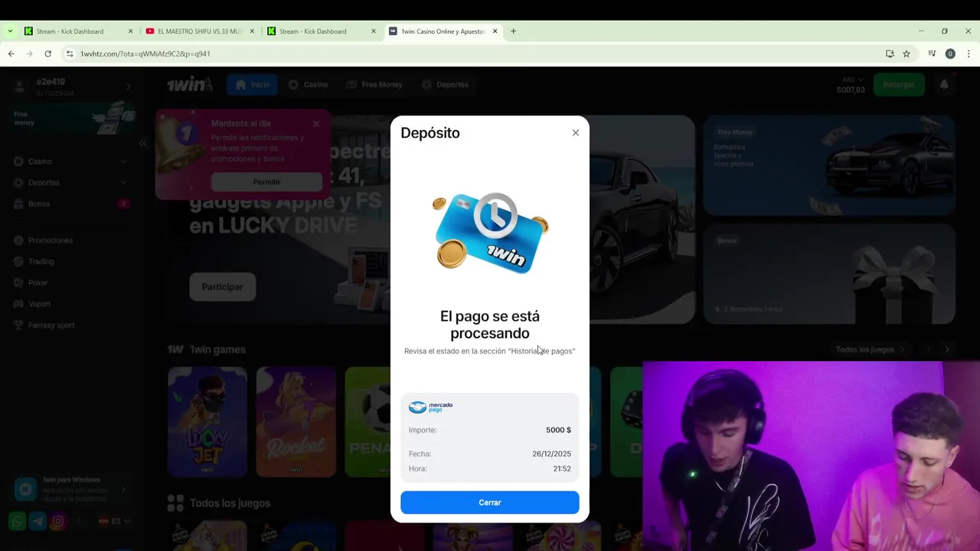Click the site information icon in address bar

point(70,54)
